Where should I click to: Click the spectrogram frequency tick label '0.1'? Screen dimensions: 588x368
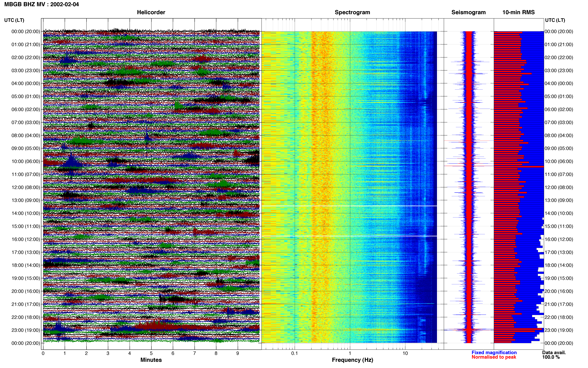295,353
